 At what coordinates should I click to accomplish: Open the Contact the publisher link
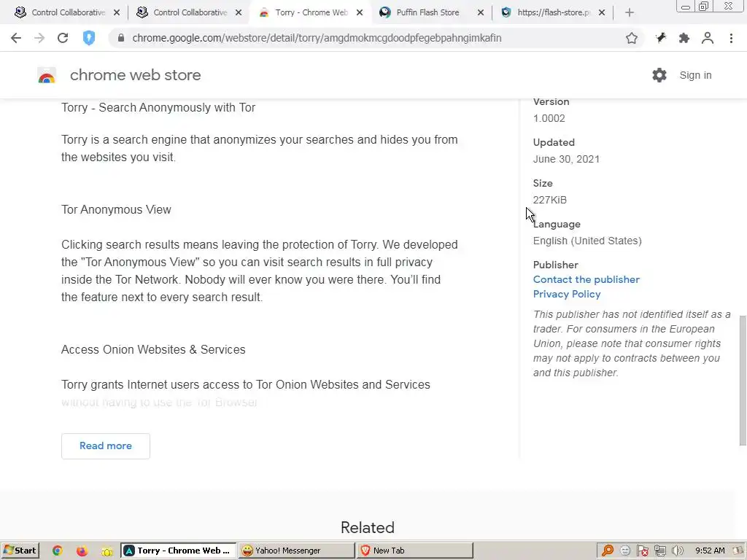point(586,279)
